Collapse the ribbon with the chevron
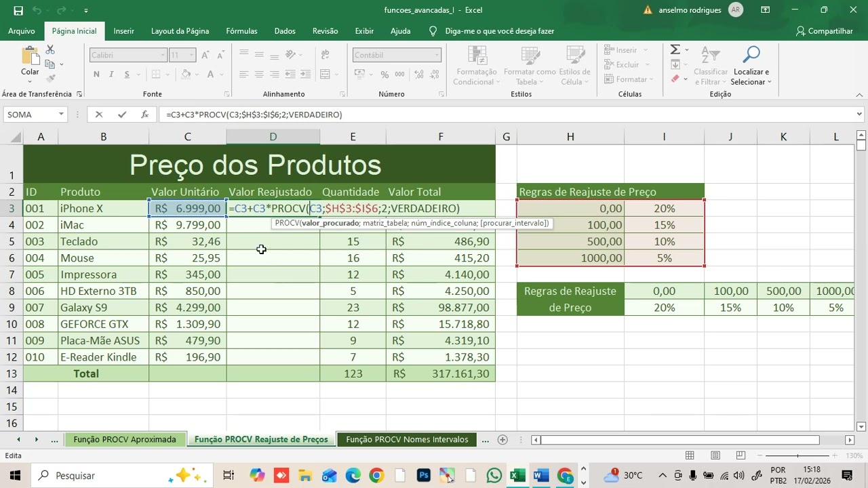The width and height of the screenshot is (868, 488). point(858,94)
